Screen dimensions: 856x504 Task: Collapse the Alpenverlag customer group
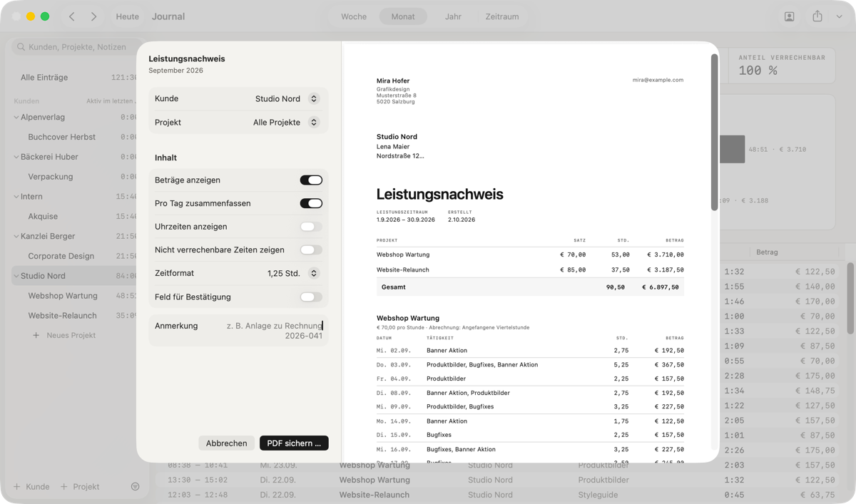16,117
